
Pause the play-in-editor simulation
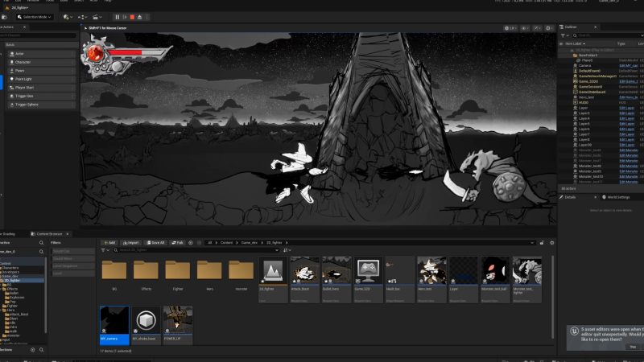tap(118, 16)
